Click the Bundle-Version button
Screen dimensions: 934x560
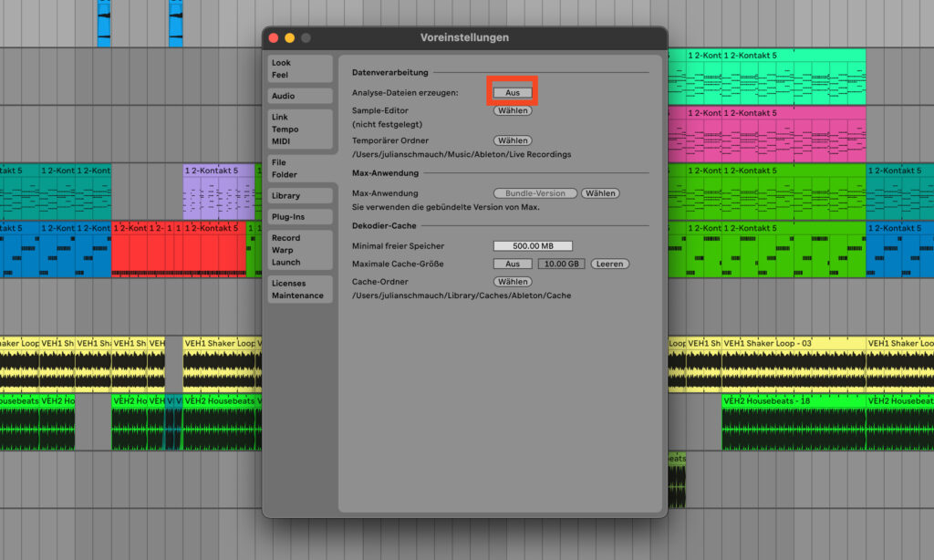(534, 193)
